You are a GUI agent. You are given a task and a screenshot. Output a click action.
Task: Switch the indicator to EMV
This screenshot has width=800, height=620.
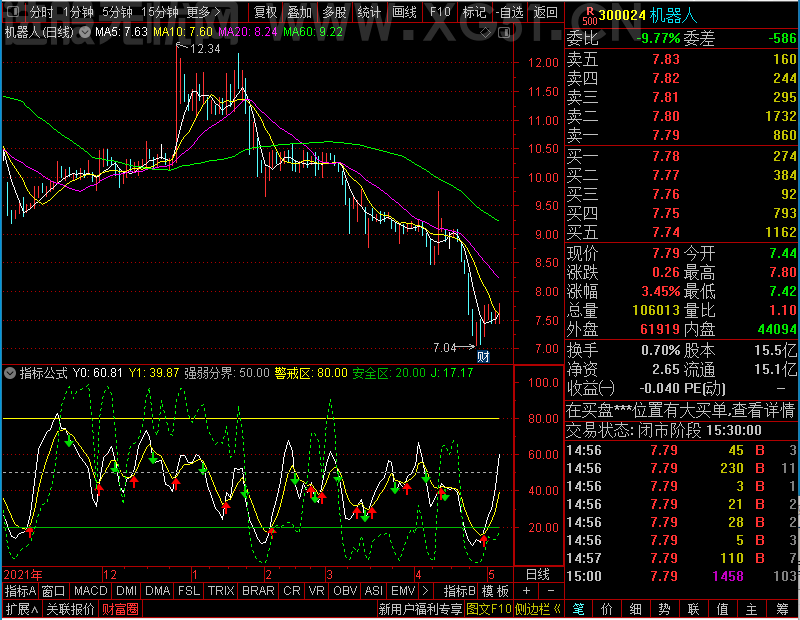tap(403, 591)
